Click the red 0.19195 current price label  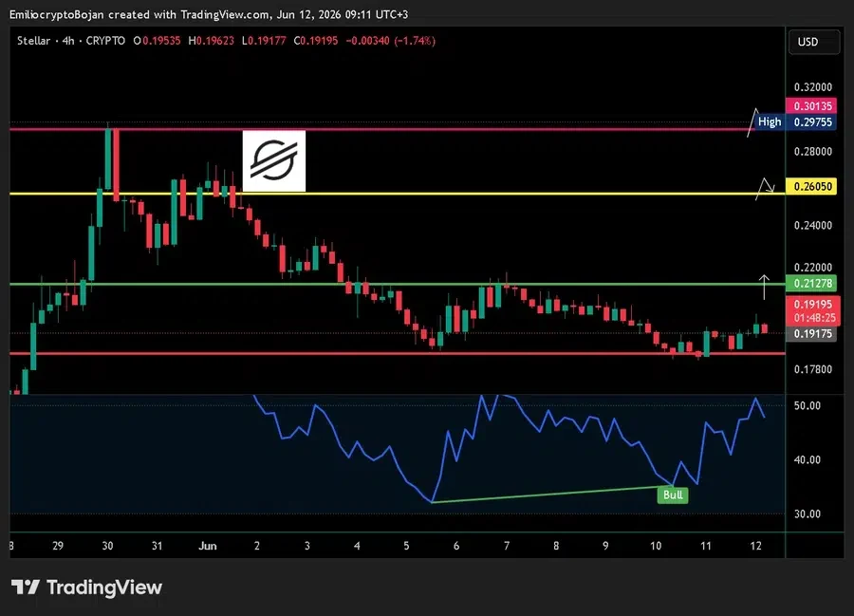pos(811,310)
